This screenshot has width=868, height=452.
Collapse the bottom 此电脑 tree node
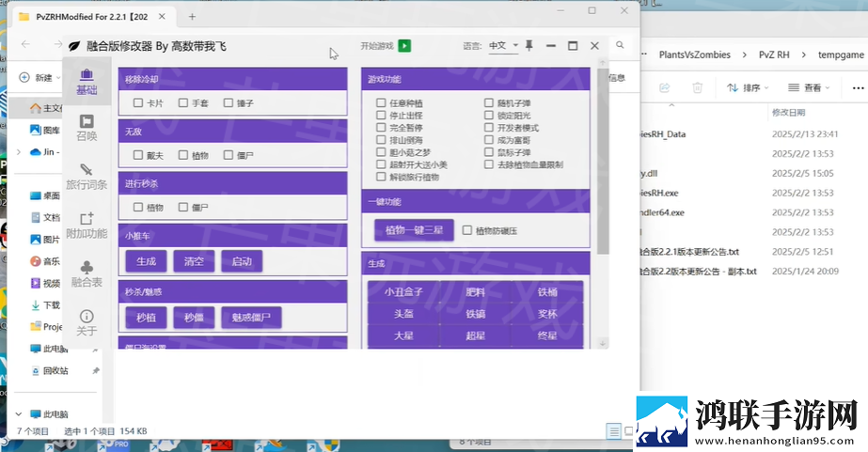[19, 413]
